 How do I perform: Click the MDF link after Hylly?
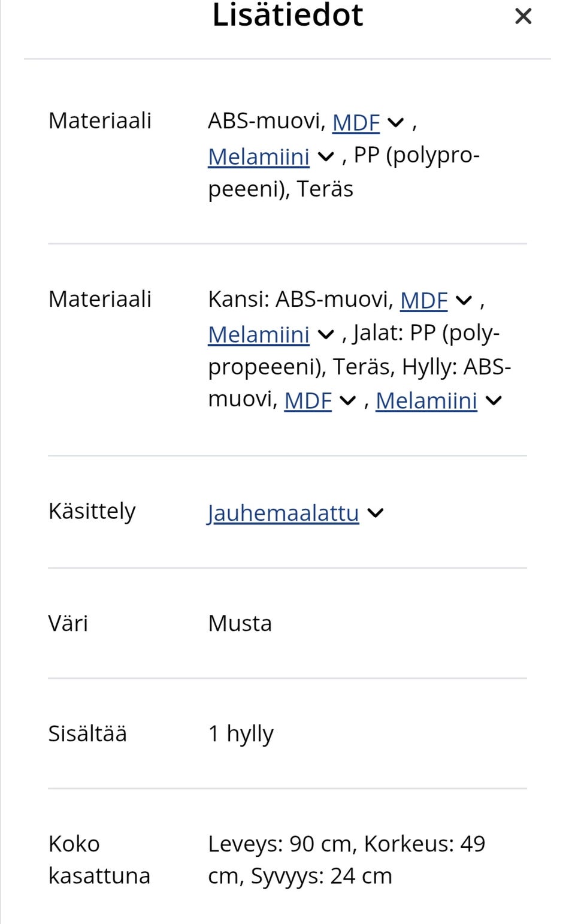pyautogui.click(x=307, y=400)
